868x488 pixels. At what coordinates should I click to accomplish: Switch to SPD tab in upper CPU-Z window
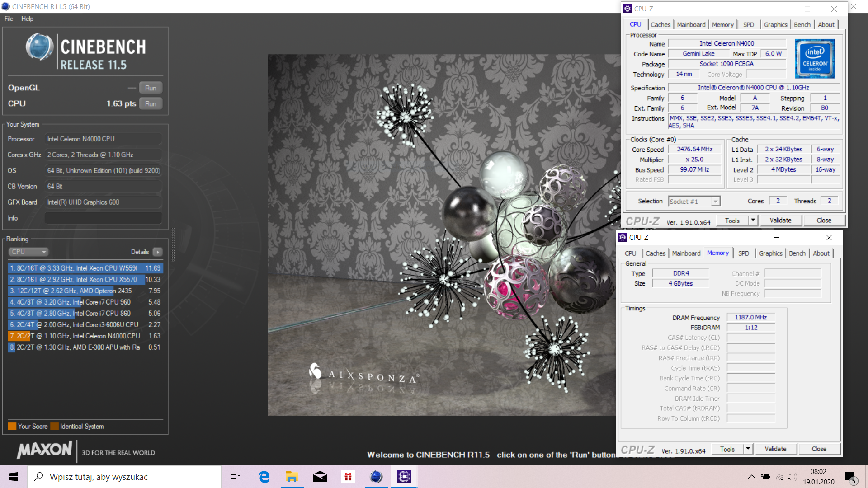tap(749, 25)
